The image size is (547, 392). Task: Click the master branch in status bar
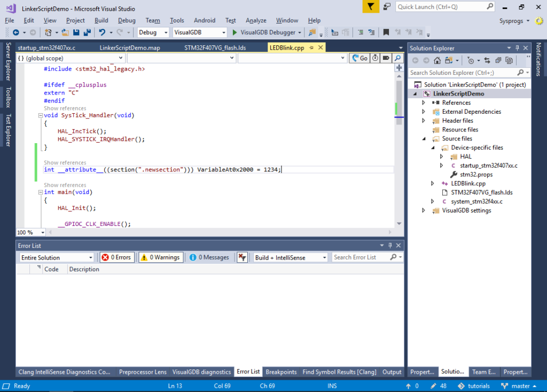pyautogui.click(x=520, y=386)
